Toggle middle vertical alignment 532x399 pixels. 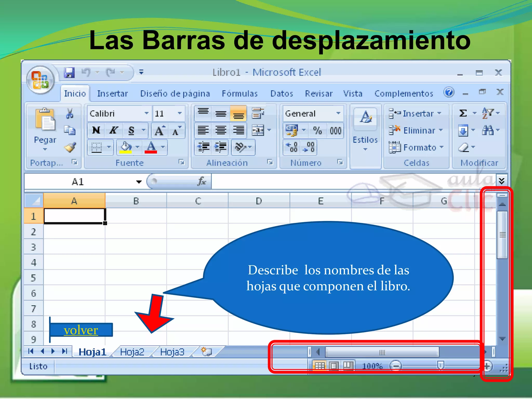pos(221,113)
